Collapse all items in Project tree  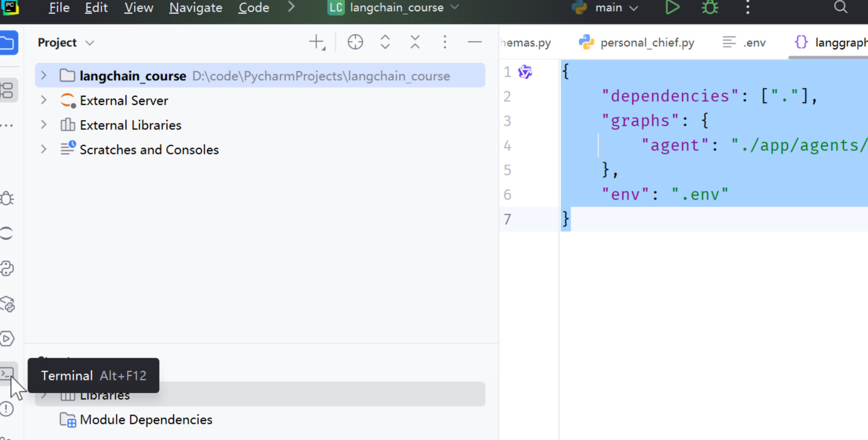pyautogui.click(x=415, y=42)
